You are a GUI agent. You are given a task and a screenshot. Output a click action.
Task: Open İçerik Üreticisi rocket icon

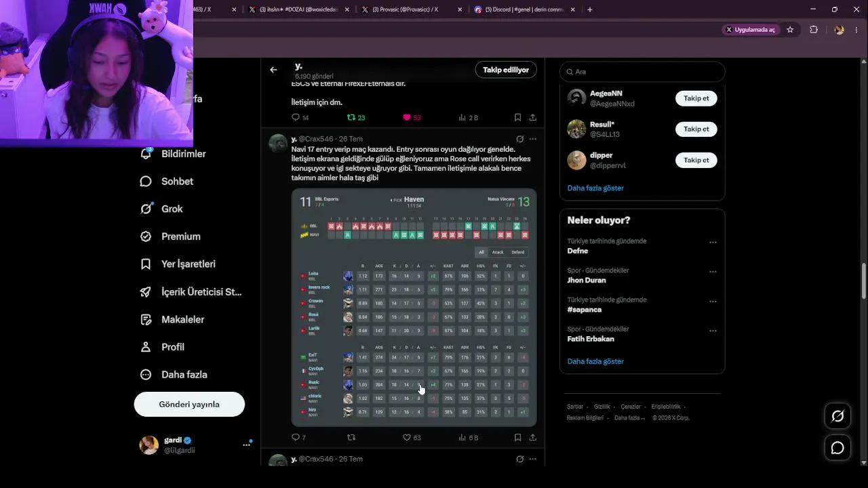pos(146,292)
